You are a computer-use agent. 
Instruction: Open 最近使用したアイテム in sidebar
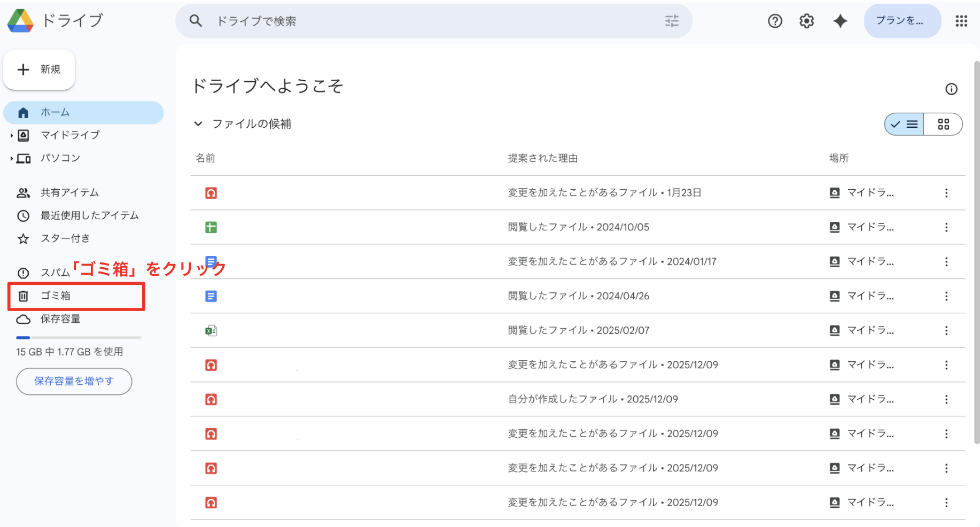point(89,215)
